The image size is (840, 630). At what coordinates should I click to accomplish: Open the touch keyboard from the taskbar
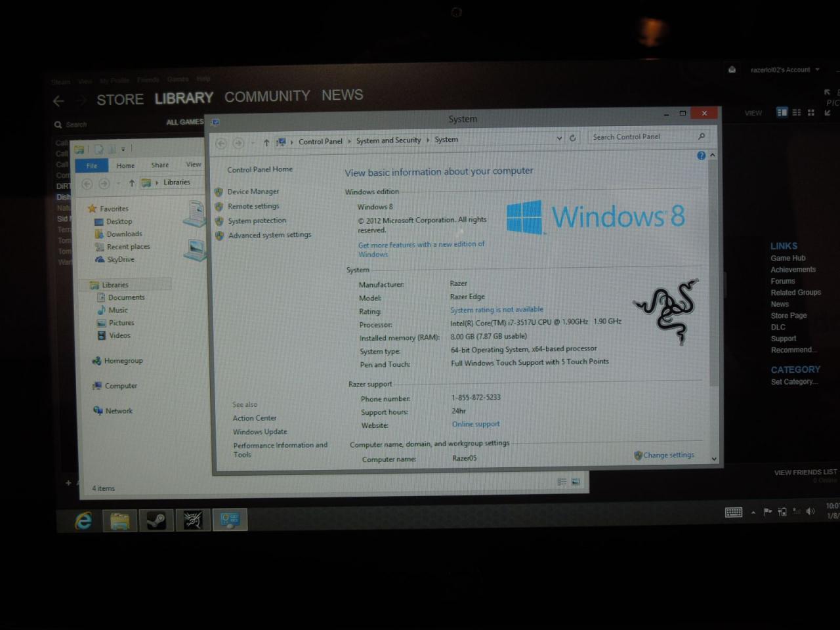[734, 512]
